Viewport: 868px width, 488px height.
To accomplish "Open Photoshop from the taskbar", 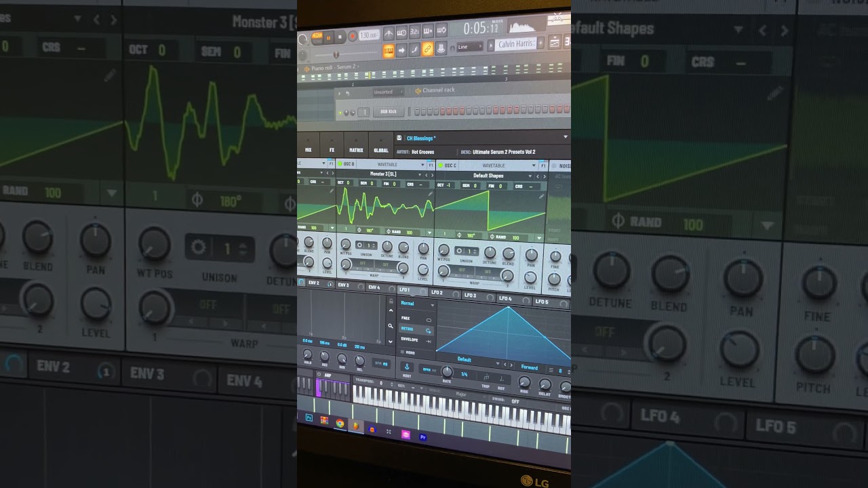I will click(x=309, y=418).
